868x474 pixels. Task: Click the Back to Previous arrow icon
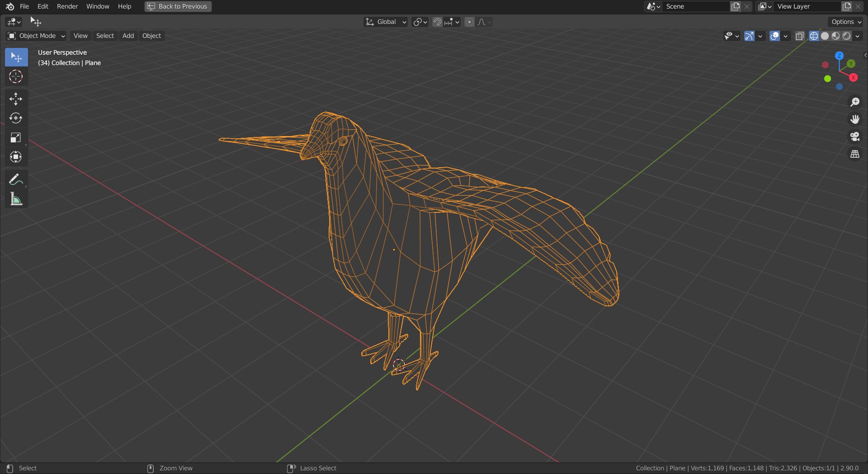(151, 6)
